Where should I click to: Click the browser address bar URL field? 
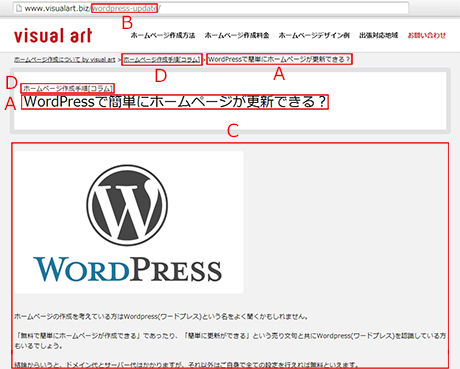(211, 8)
